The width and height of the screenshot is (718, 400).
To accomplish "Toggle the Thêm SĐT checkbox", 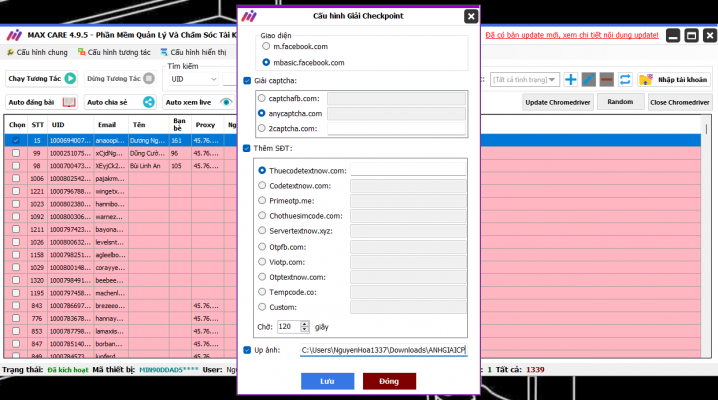I will point(247,148).
